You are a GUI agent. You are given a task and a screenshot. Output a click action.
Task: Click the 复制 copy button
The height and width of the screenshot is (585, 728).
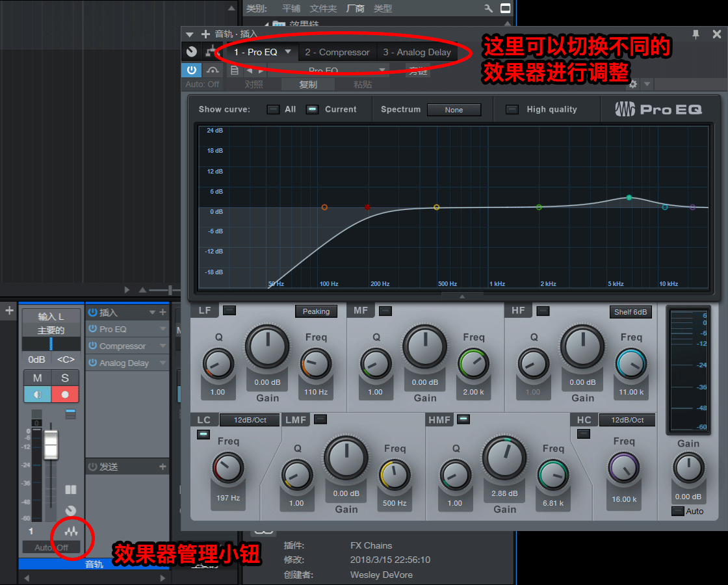coord(308,84)
